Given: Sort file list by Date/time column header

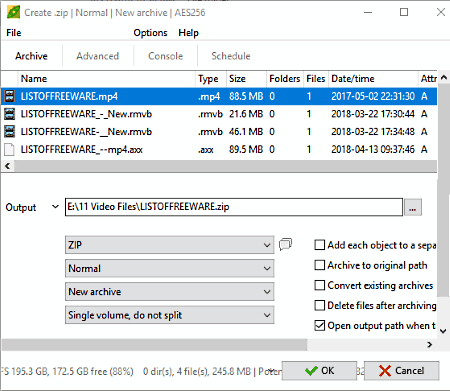Looking at the screenshot, I should [373, 79].
